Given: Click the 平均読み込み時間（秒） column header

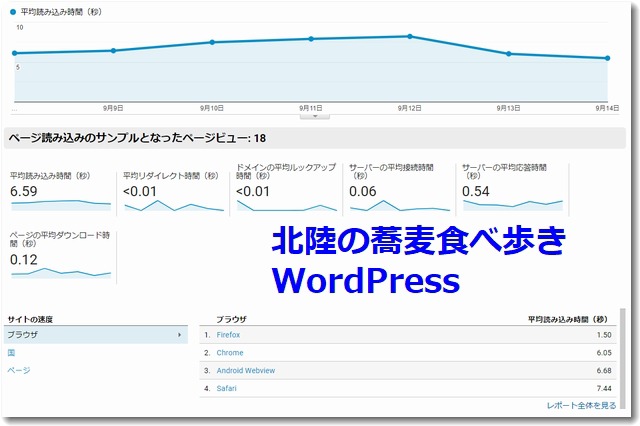Looking at the screenshot, I should click(568, 319).
